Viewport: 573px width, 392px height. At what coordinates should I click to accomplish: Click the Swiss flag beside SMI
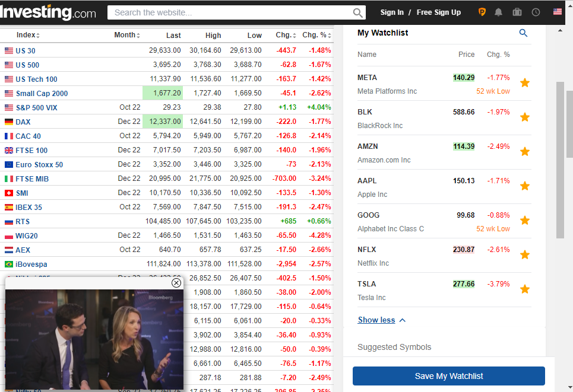pos(9,193)
